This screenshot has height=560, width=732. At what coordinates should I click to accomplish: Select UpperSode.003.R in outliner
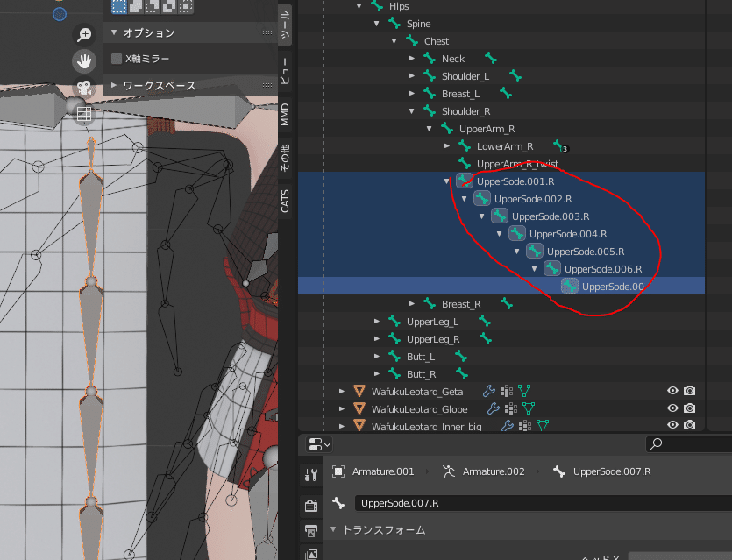tap(551, 216)
